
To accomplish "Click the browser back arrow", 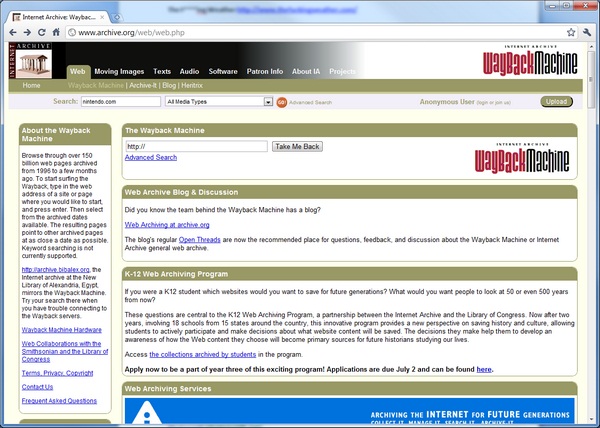I will click(x=13, y=33).
